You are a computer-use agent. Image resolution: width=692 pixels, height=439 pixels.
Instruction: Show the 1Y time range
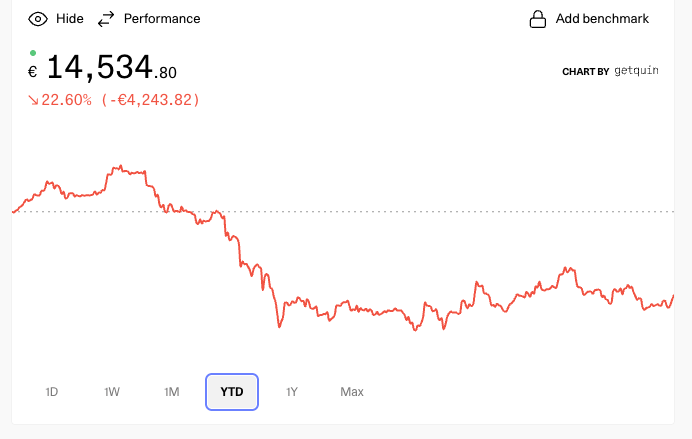pyautogui.click(x=292, y=392)
